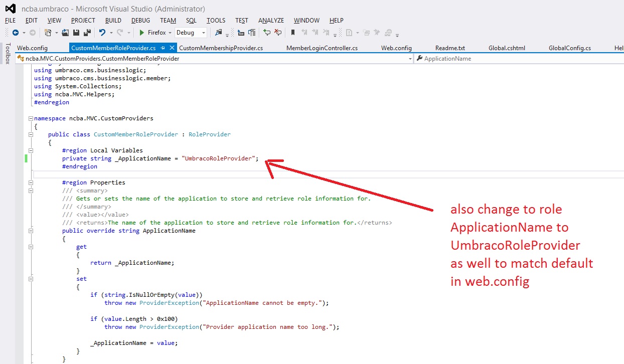
Task: Uncomment the selected lines via the toolbar icon
Action: coord(278,33)
